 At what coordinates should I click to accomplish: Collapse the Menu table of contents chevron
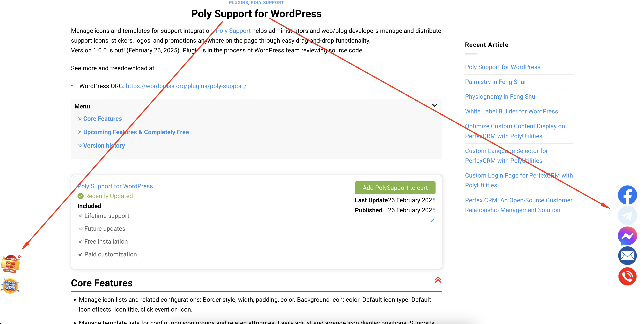click(435, 105)
